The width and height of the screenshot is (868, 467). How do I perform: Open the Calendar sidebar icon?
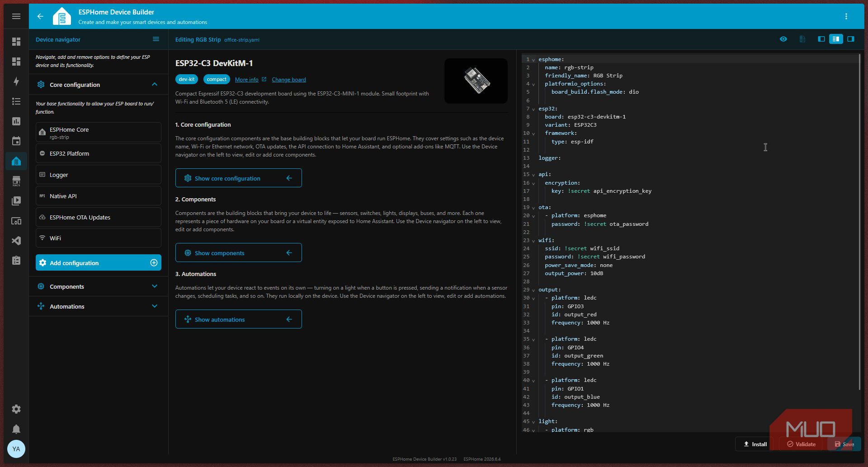(x=16, y=141)
